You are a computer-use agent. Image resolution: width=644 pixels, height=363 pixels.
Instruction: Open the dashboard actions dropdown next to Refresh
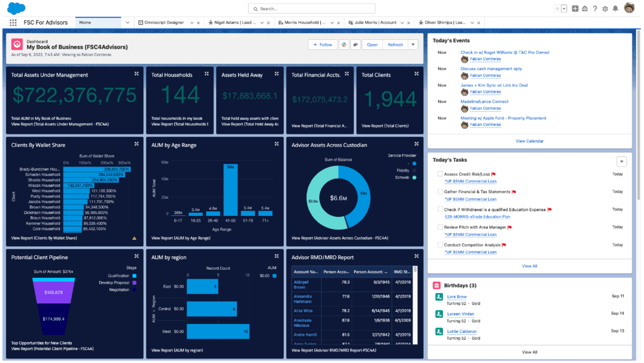point(413,45)
